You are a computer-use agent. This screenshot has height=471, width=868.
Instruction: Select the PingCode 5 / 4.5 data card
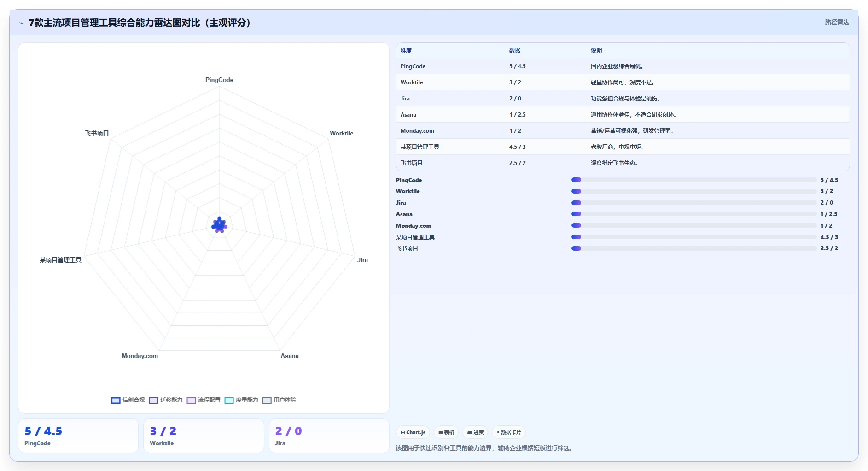(x=78, y=436)
